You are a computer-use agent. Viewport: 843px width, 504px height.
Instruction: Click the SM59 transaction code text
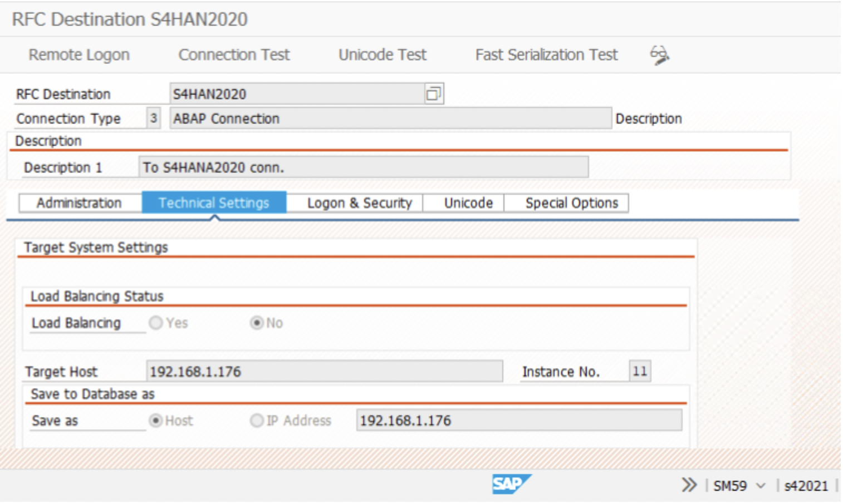pos(730,486)
